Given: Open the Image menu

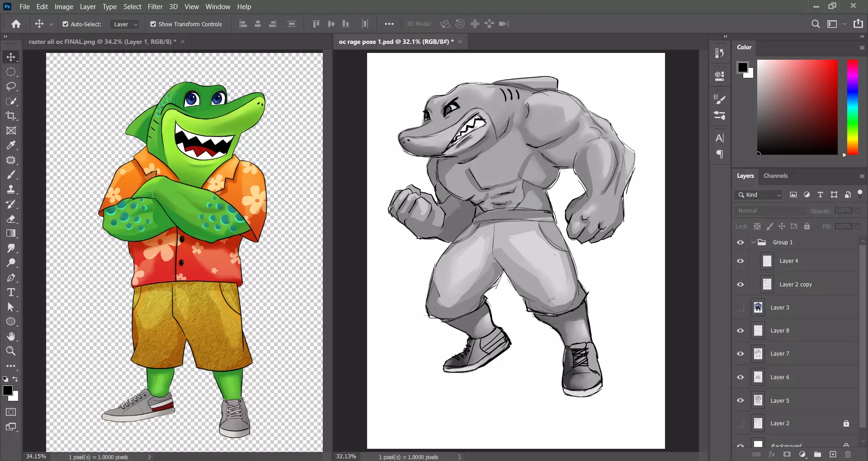Looking at the screenshot, I should (x=64, y=7).
